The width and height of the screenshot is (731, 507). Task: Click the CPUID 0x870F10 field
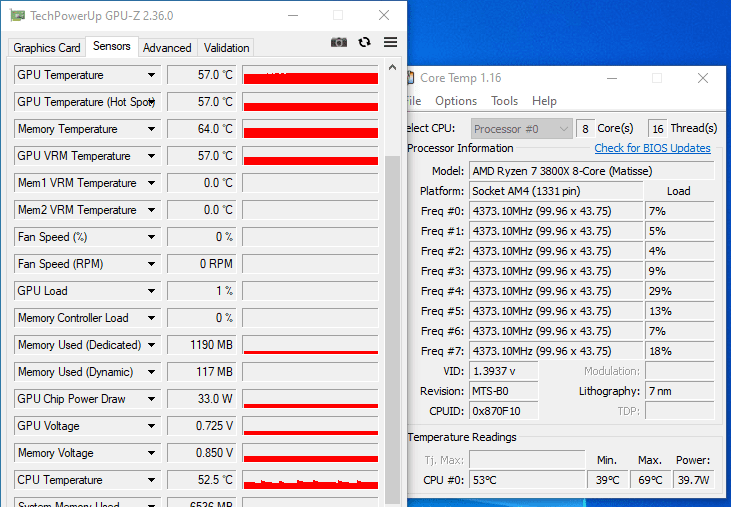tap(503, 411)
